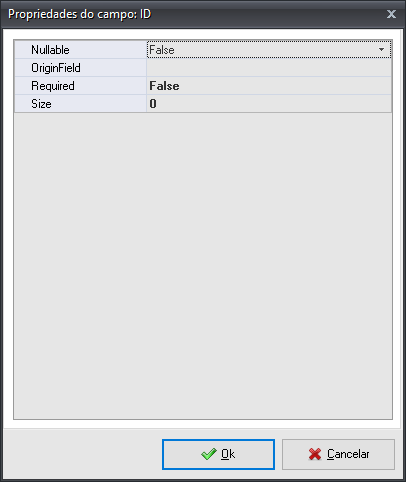406x482 pixels.
Task: Click the Size value cell showing 0
Action: [x=269, y=104]
